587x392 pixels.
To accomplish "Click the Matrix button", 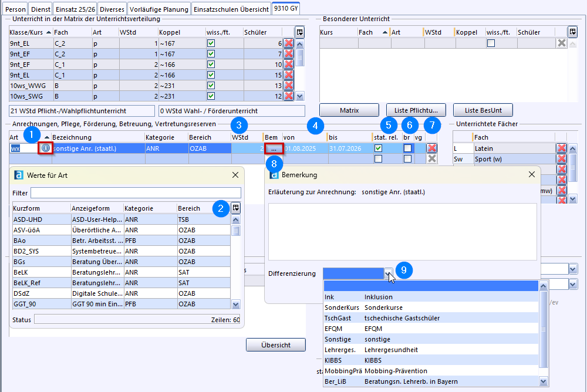I will point(349,110).
